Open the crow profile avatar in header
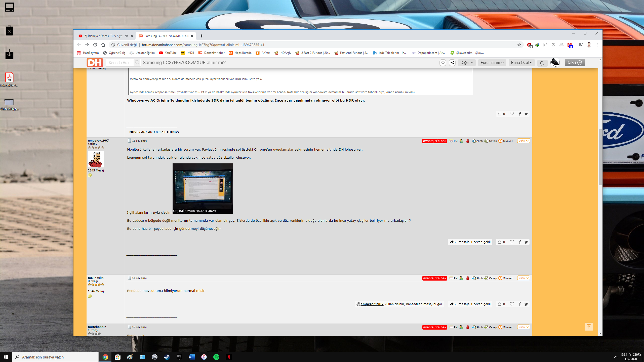 [555, 62]
